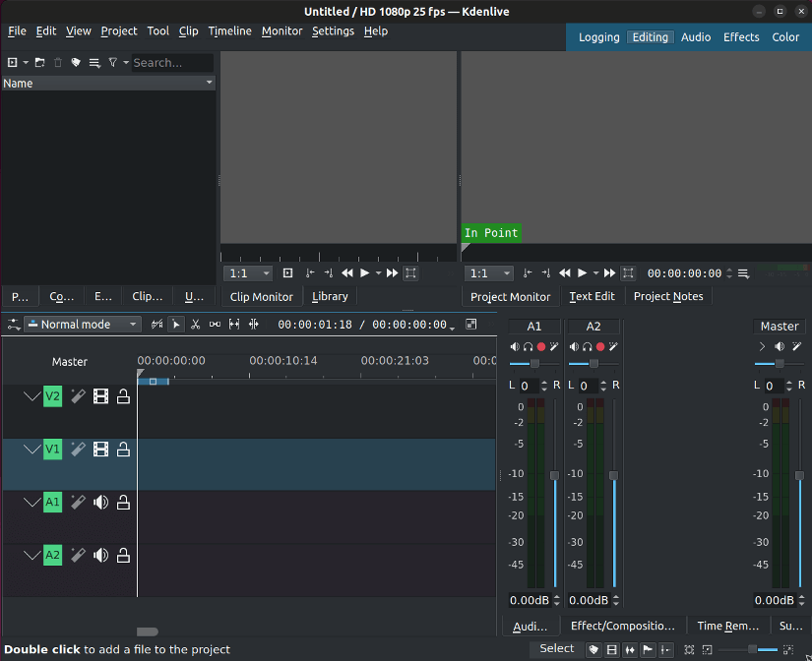Arm A2 channel record button
The height and width of the screenshot is (661, 812).
(600, 347)
